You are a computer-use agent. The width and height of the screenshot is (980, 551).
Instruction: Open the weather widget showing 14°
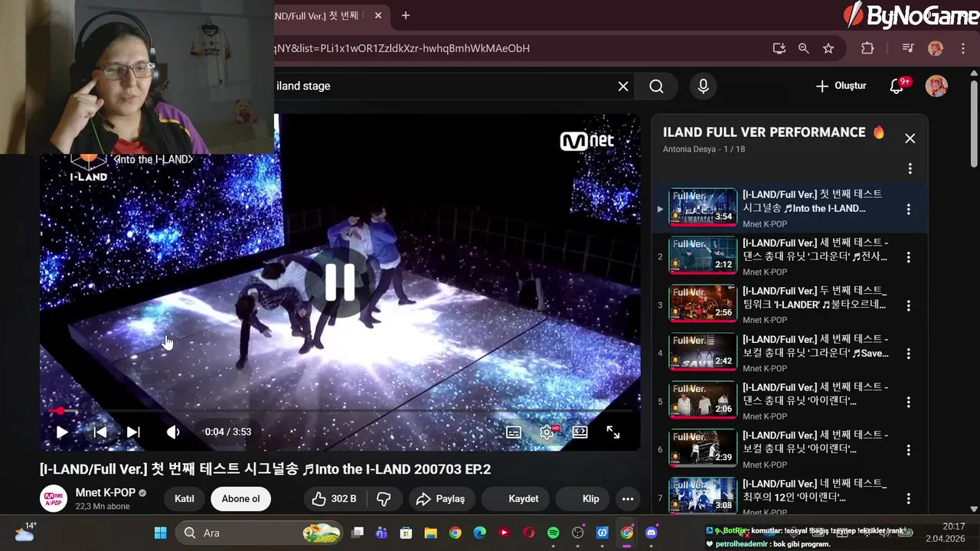25,532
